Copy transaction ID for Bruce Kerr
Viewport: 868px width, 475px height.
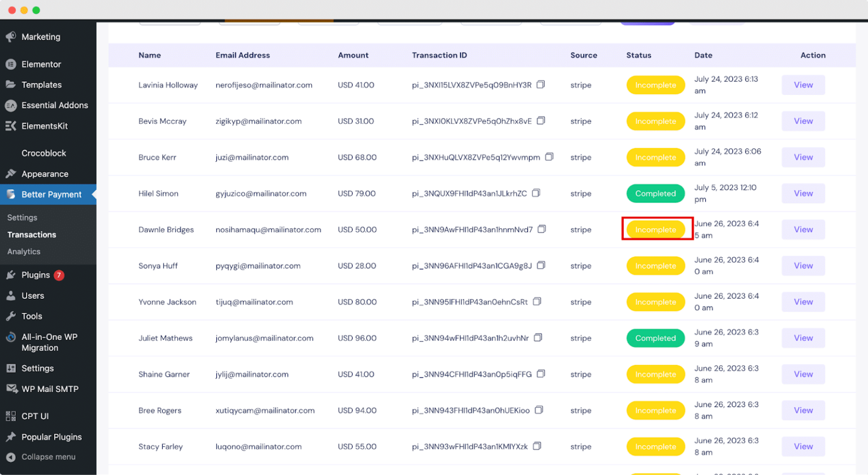point(549,157)
